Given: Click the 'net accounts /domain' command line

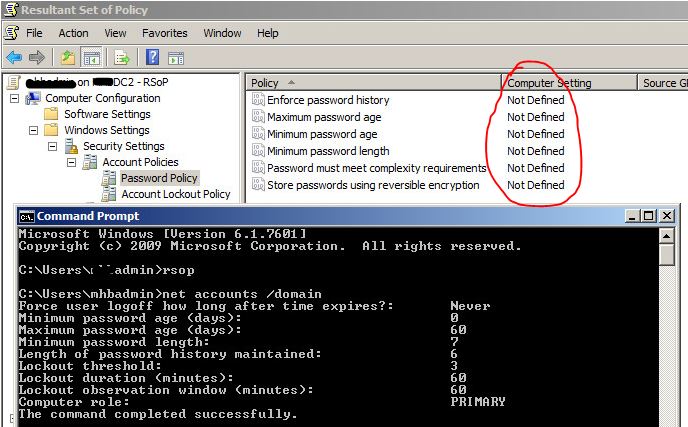Looking at the screenshot, I should 170,294.
